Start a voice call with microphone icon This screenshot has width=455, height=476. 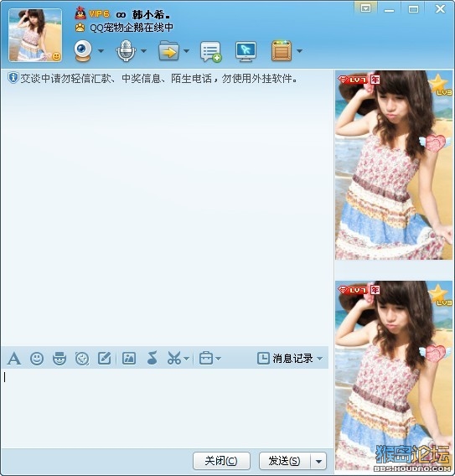pos(126,50)
